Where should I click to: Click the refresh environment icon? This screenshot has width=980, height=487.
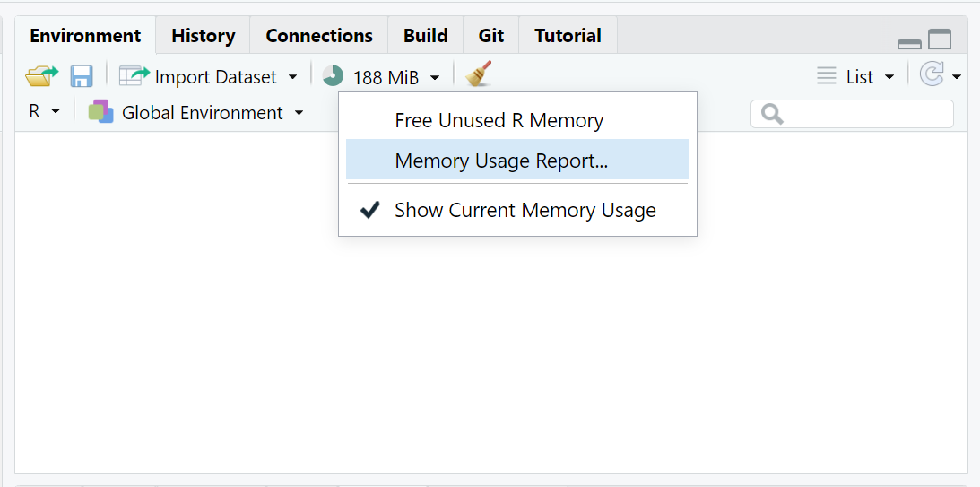tap(932, 75)
